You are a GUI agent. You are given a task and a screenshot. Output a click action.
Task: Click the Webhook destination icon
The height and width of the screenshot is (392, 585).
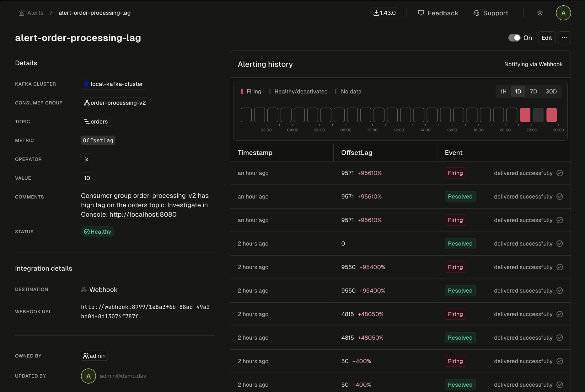click(x=83, y=289)
